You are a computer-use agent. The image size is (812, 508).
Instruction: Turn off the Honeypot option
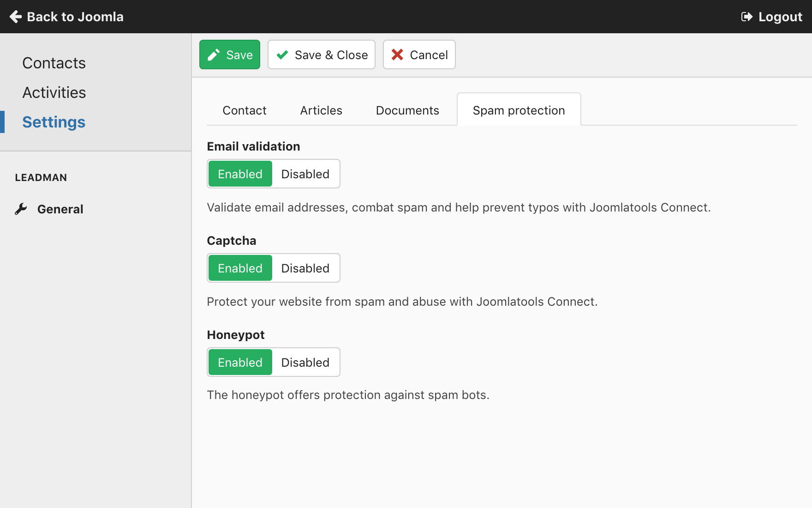[x=305, y=363]
